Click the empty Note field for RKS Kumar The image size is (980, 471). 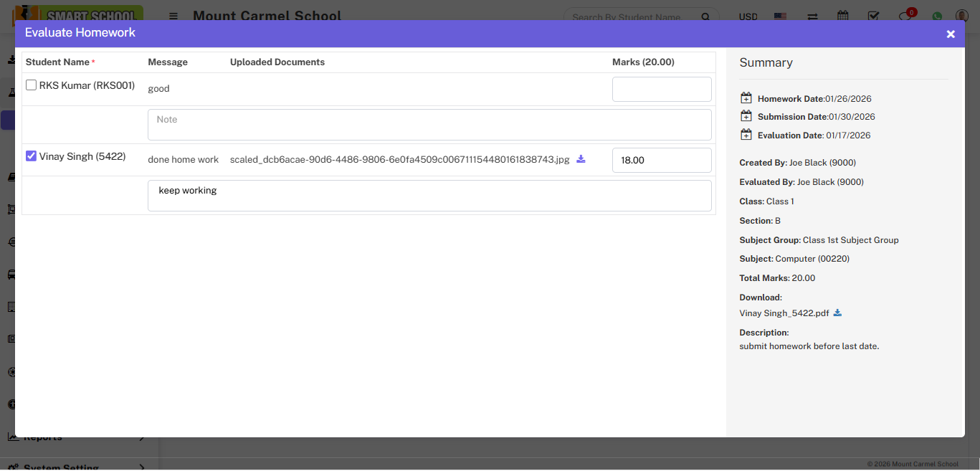point(429,125)
